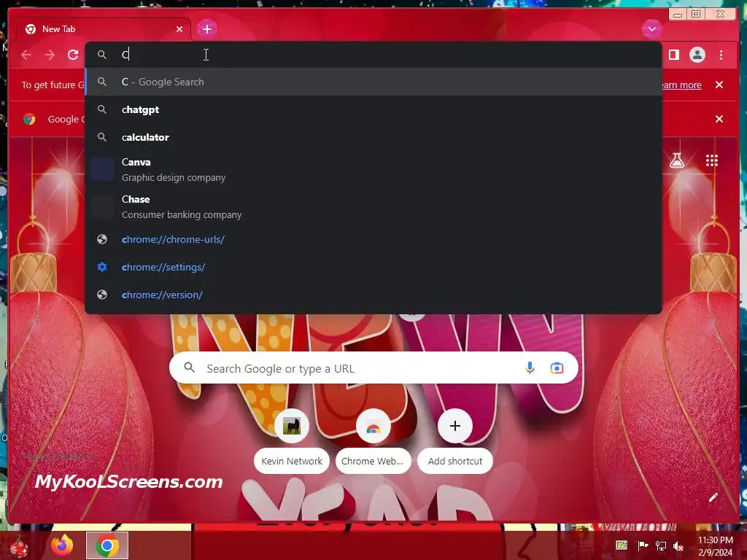Image resolution: width=747 pixels, height=560 pixels.
Task: Close the New Tab tab
Action: click(179, 29)
